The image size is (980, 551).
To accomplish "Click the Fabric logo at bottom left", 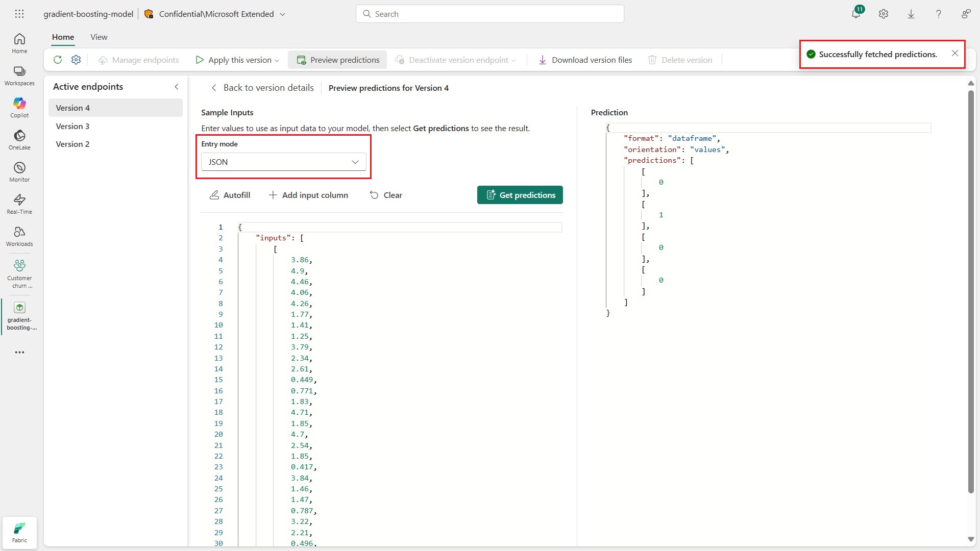I will (19, 533).
